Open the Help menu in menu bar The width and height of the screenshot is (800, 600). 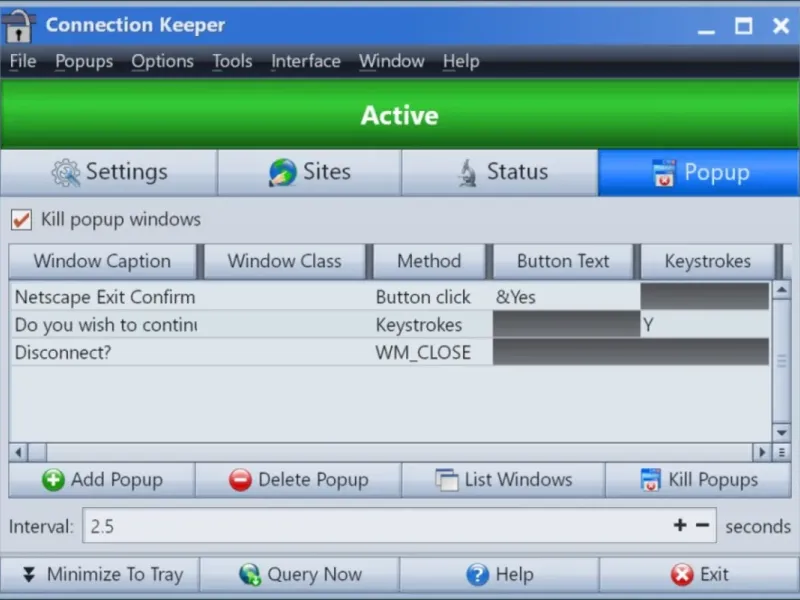(x=461, y=61)
